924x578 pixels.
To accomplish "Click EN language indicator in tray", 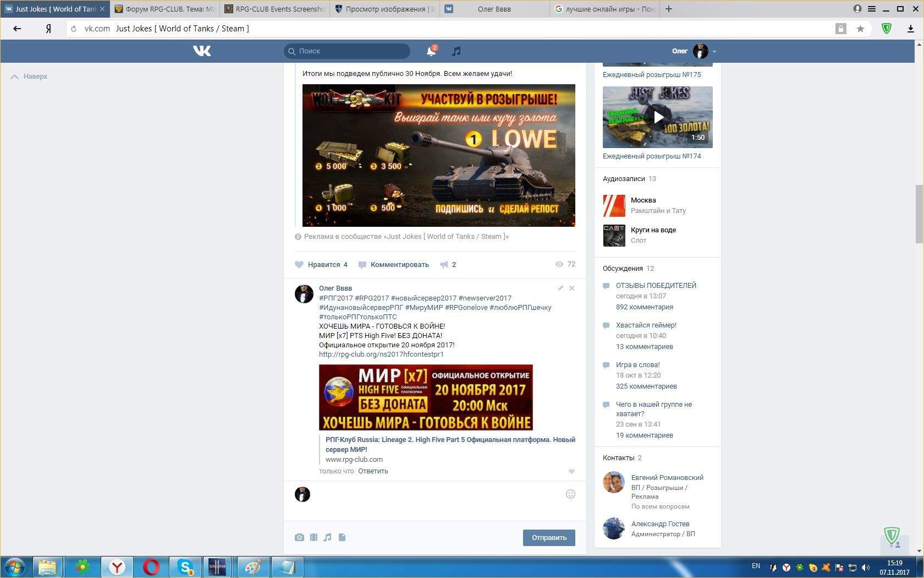I will pos(756,566).
